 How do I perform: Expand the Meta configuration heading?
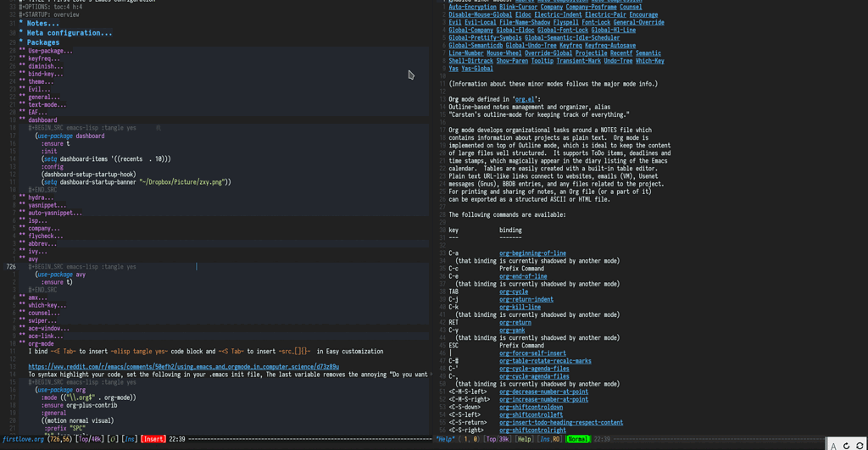pyautogui.click(x=69, y=33)
